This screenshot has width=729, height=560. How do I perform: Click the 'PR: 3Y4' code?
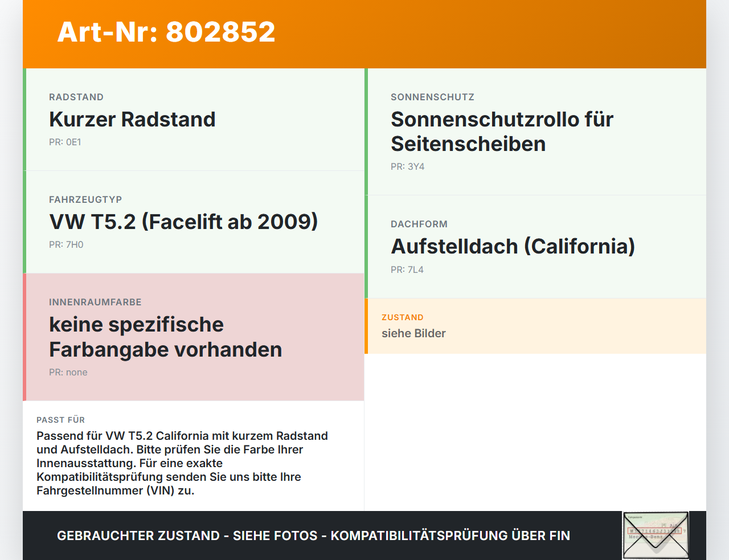point(407,166)
